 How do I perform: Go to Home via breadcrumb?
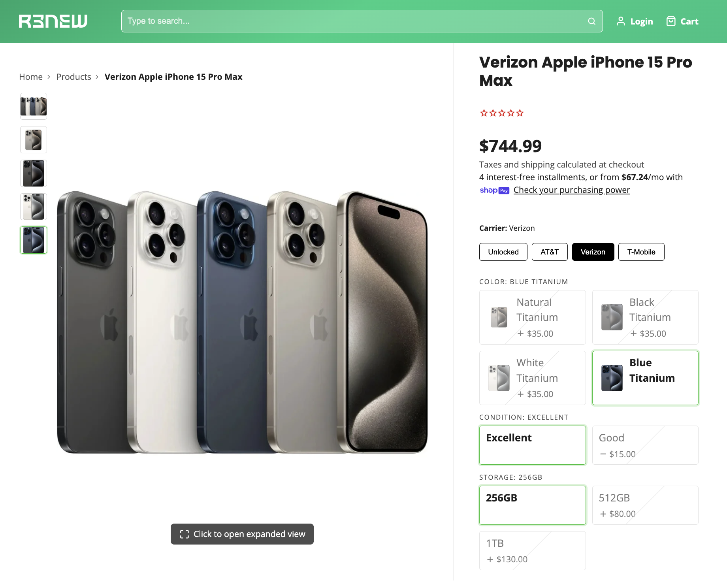(30, 77)
